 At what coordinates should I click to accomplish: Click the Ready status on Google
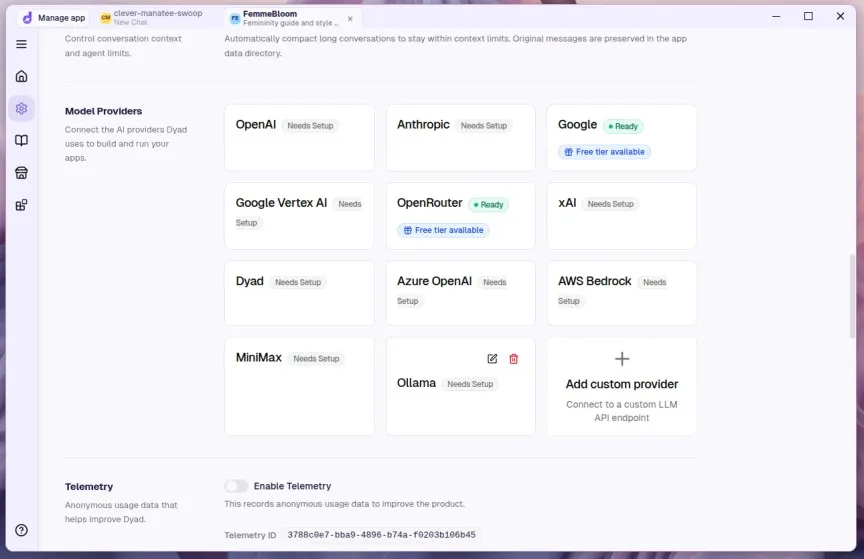[x=623, y=126]
